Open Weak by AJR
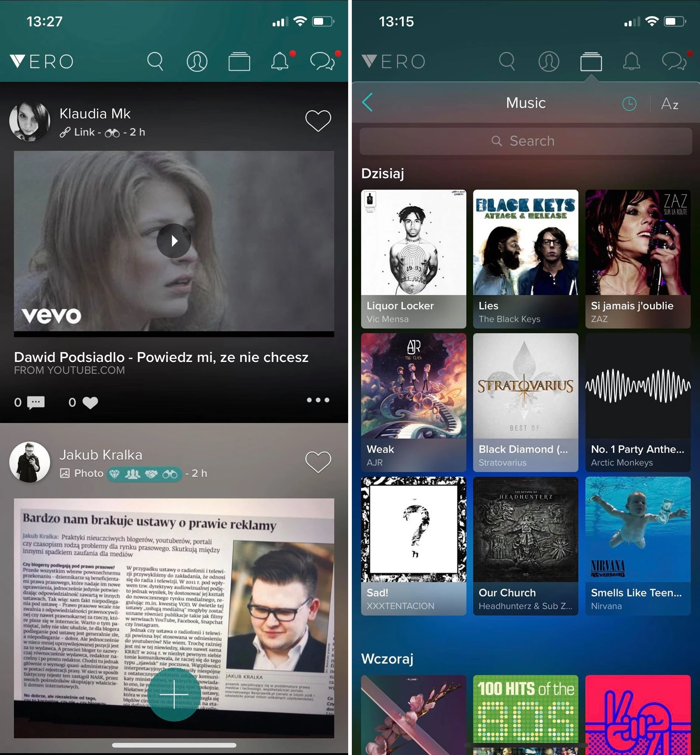Screen dimensions: 700x755 [x=414, y=403]
